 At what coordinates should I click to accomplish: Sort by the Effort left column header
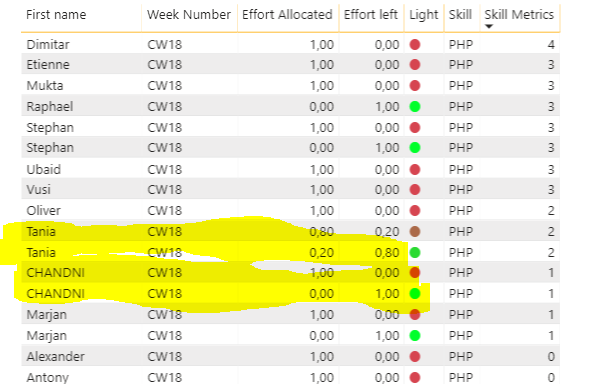[371, 14]
